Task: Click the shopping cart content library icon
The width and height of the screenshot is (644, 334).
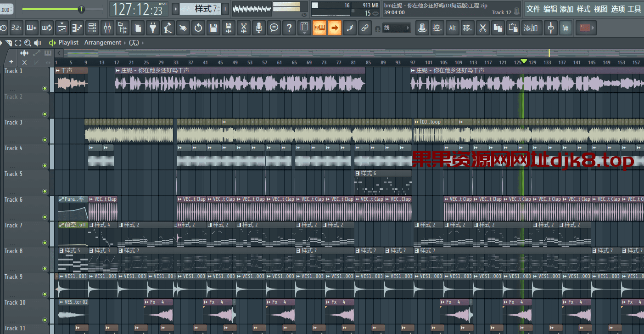Action: [565, 28]
